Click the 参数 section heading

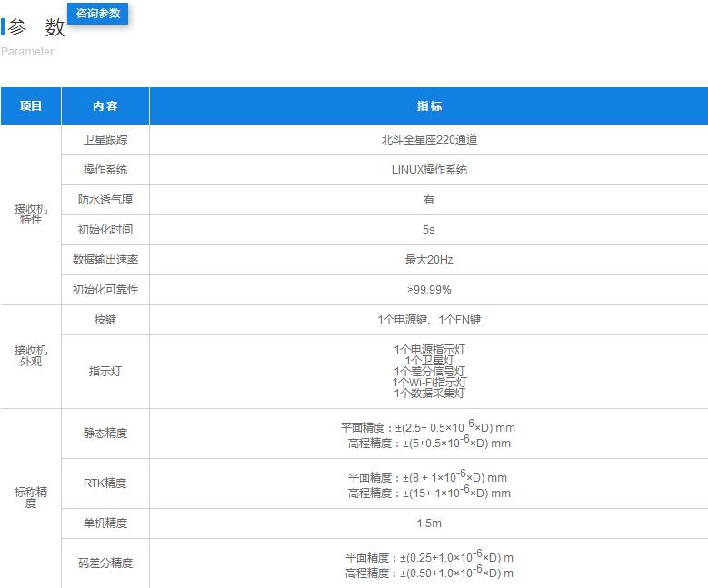36,27
